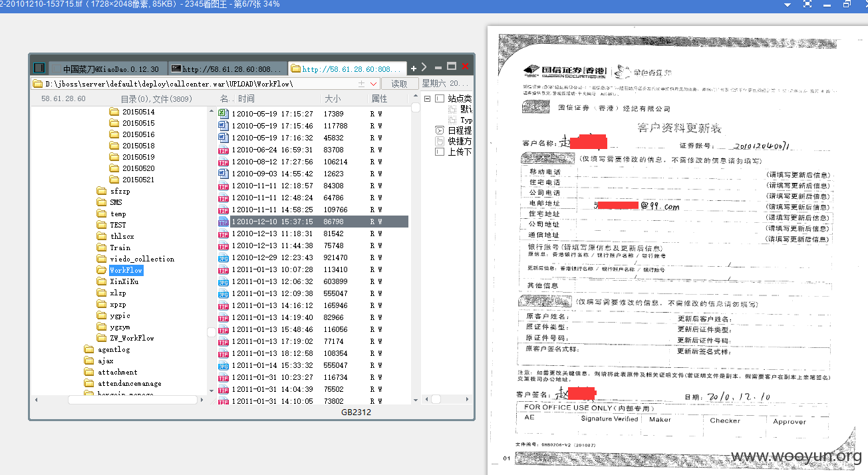Select the ygpic folder in tree
Viewport: 868px width, 475px height.
[x=114, y=315]
